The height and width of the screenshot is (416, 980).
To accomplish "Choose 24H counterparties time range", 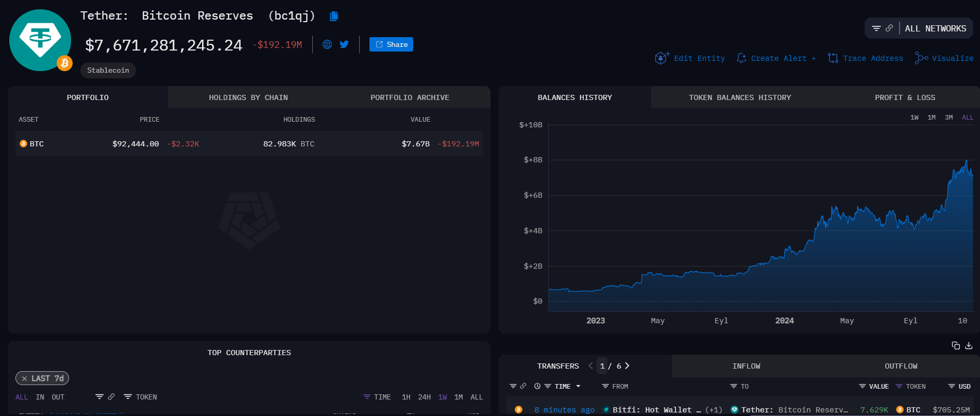I will [x=424, y=397].
